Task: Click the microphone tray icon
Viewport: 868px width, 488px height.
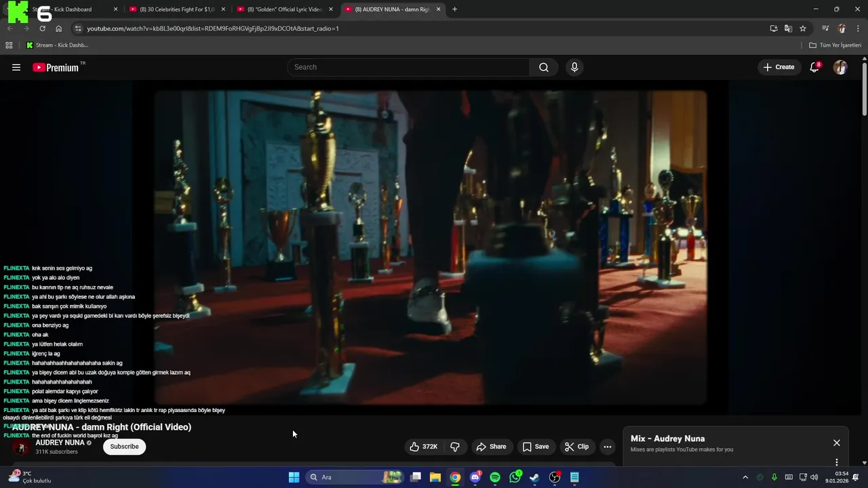Action: pos(774,477)
